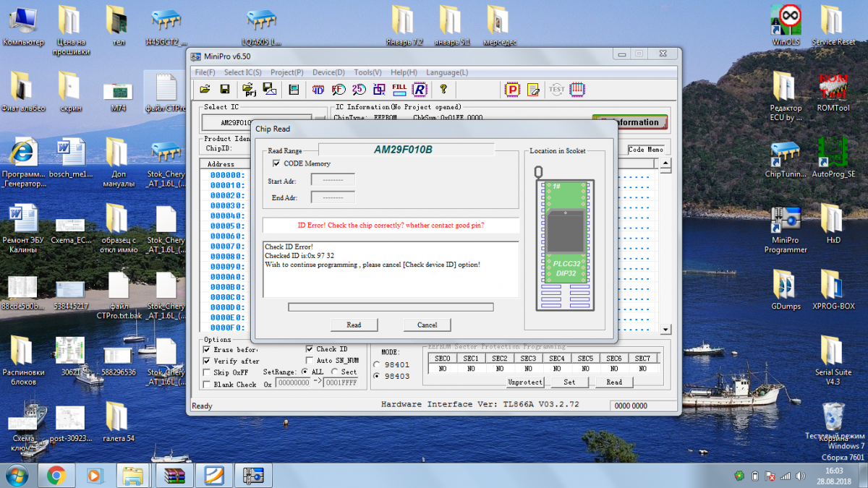This screenshot has height=488, width=868.
Task: Click the 0001FFFF range end field
Action: (342, 383)
